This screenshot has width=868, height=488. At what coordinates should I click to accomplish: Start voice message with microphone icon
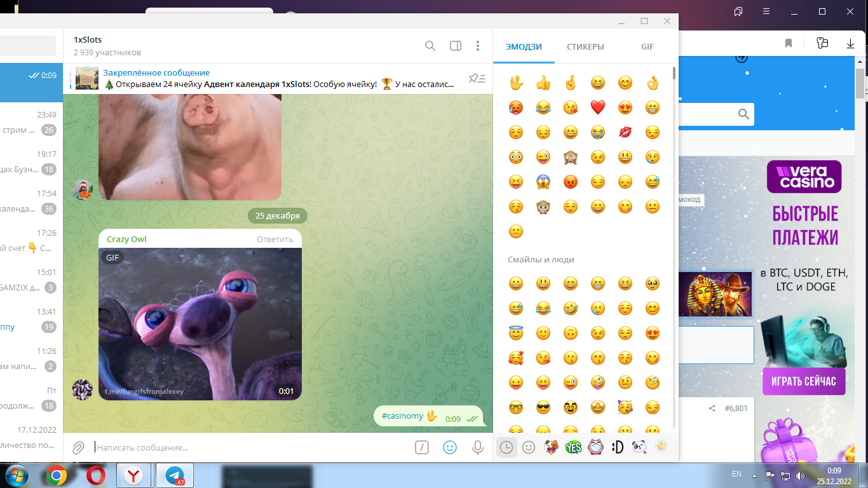point(478,447)
